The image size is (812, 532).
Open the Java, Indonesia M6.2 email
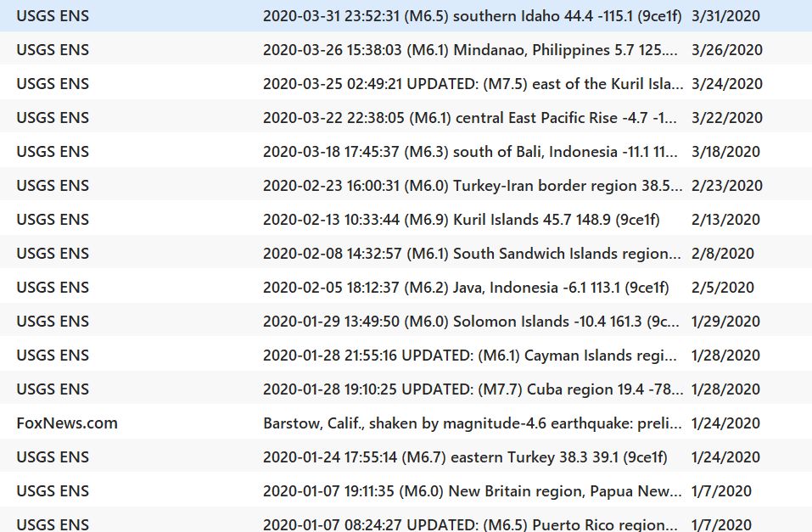[465, 288]
